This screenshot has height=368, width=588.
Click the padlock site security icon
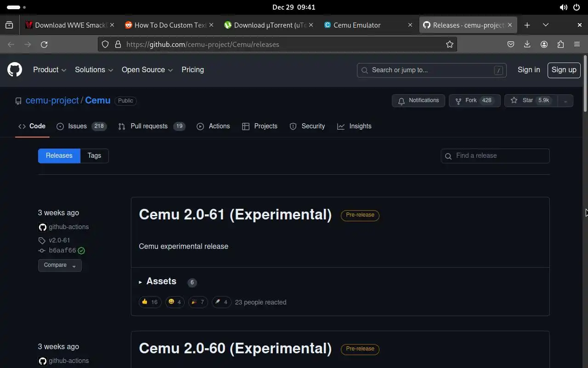[x=118, y=44]
